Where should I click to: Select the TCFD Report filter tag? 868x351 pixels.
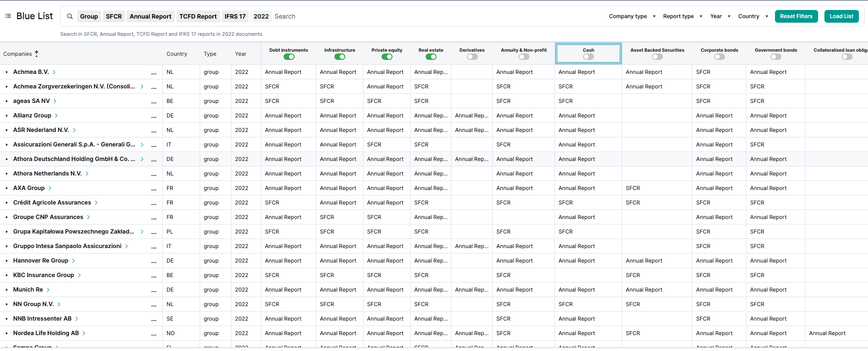click(198, 16)
